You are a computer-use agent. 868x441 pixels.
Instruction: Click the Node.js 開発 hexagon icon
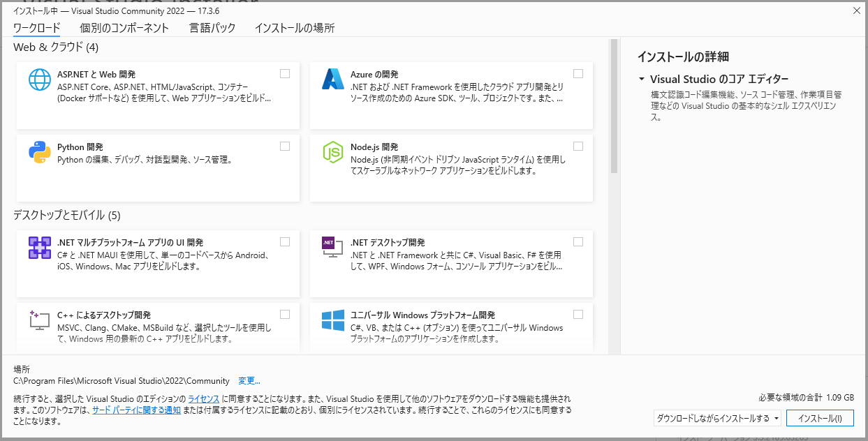(333, 151)
